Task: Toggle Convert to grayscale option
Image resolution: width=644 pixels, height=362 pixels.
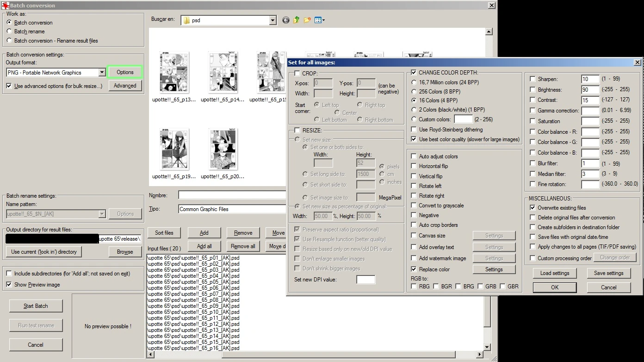Action: click(414, 206)
